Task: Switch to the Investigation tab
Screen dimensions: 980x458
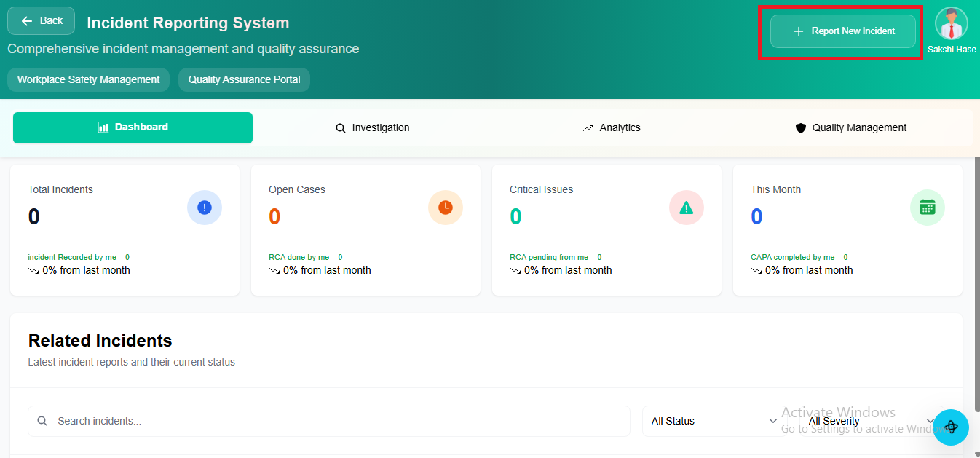Action: click(373, 128)
